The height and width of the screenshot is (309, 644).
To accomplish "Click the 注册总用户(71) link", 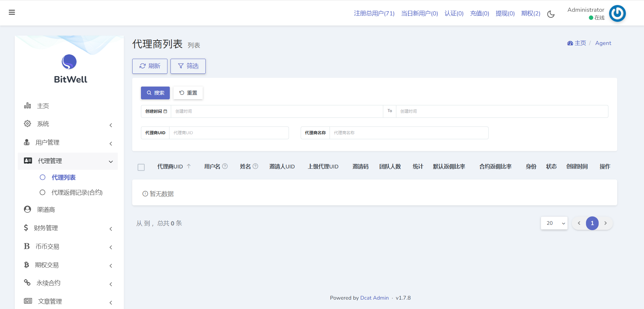I will pyautogui.click(x=374, y=13).
